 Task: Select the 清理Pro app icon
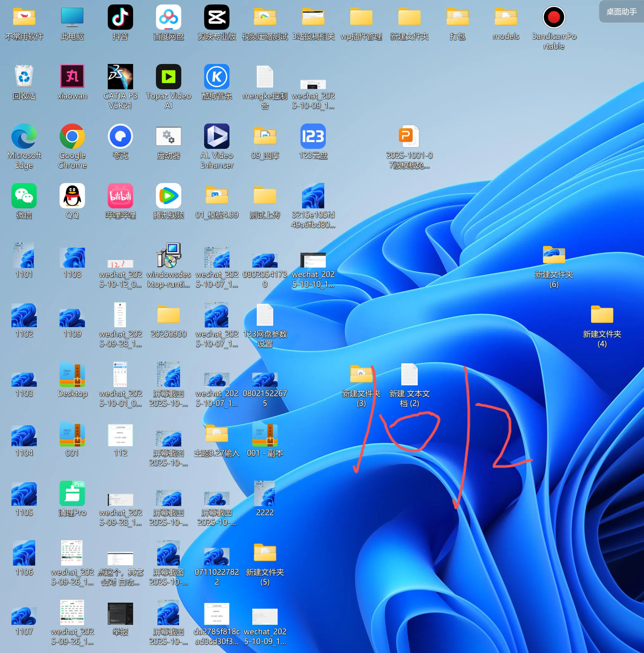pos(72,493)
